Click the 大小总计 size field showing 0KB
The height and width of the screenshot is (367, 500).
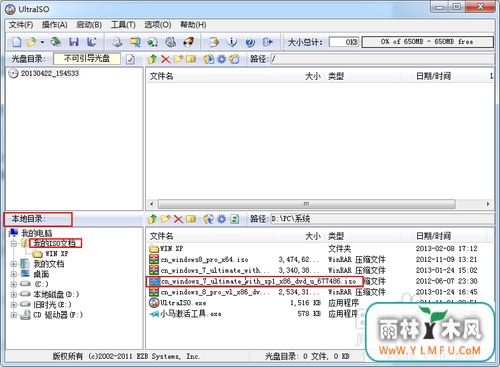point(344,42)
